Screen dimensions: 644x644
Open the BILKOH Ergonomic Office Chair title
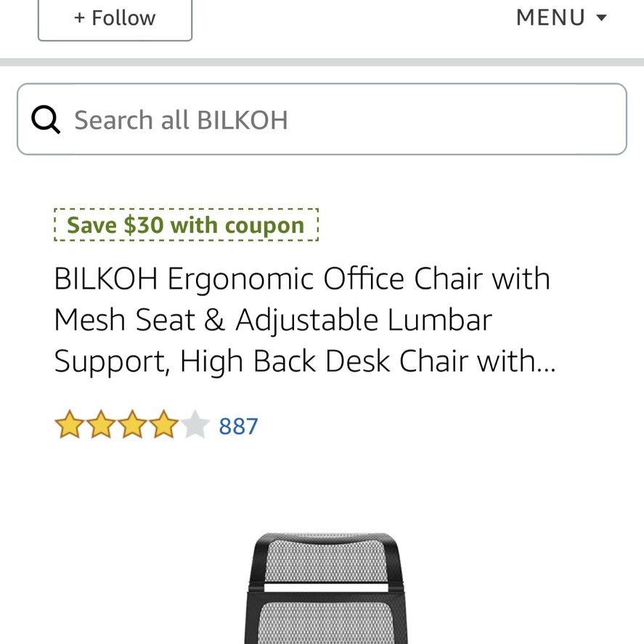[302, 279]
